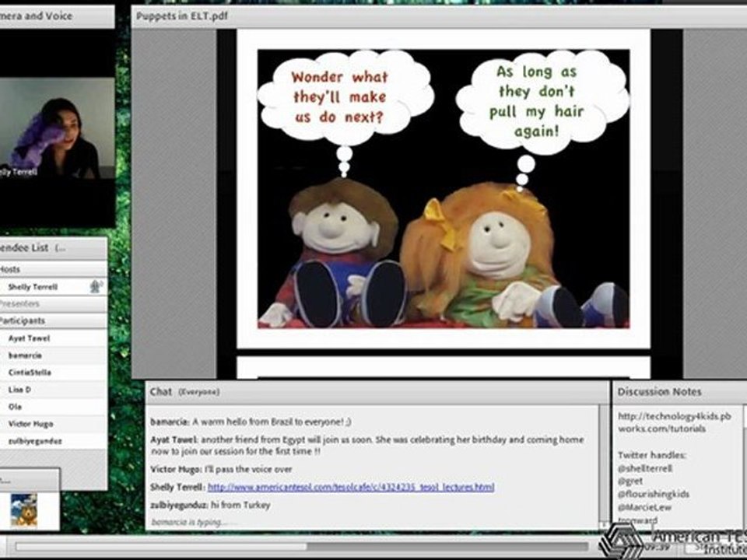Screen dimensions: 747x560
Task: Open the small picture thumbnail below the attendee list
Action: coord(23,510)
